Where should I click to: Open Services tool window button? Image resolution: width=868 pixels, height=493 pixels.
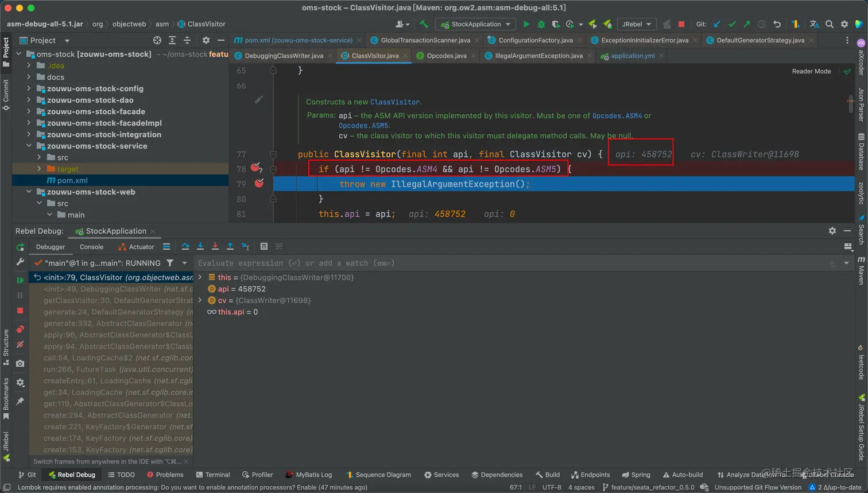441,475
